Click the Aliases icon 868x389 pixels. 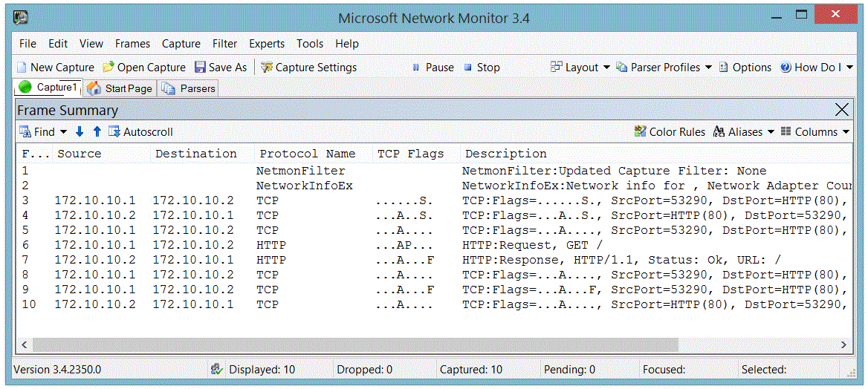(719, 131)
